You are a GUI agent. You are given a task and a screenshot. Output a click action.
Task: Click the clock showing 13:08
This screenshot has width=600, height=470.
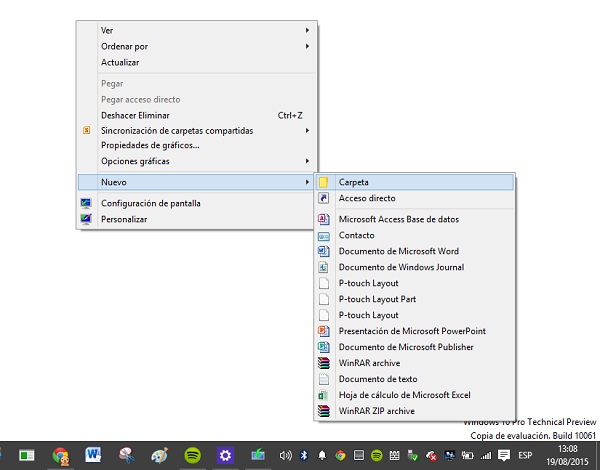[567, 449]
